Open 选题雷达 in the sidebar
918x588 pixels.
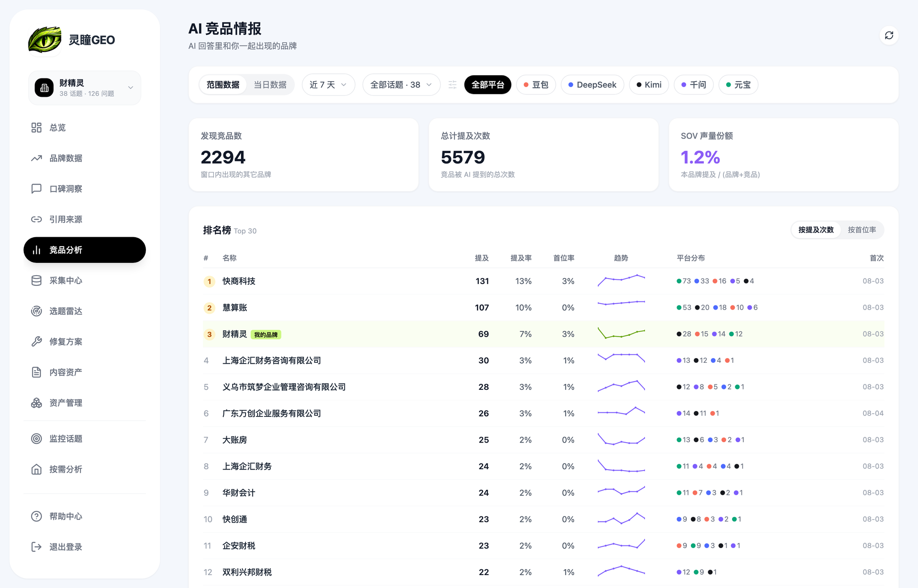(84, 311)
